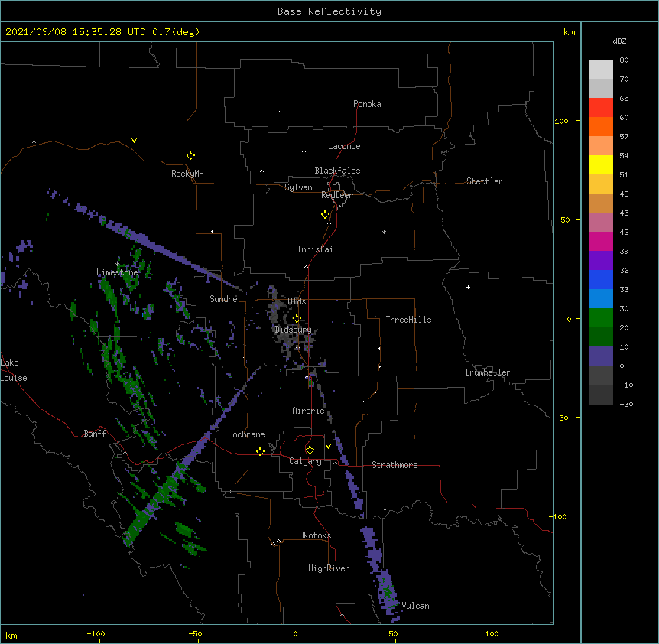This screenshot has width=659, height=644.
Task: Click the 39 dBZ purple swatch
Action: pyautogui.click(x=601, y=261)
